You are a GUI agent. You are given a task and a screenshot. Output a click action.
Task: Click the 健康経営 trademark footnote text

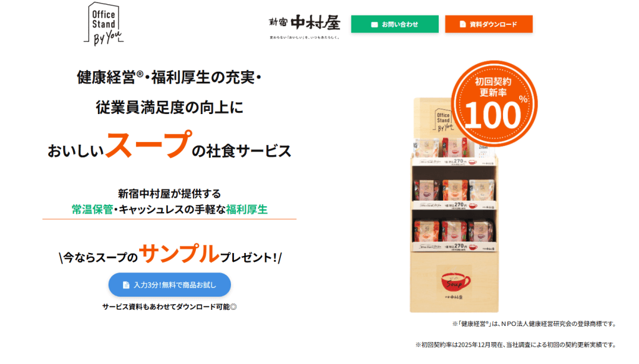click(x=534, y=323)
